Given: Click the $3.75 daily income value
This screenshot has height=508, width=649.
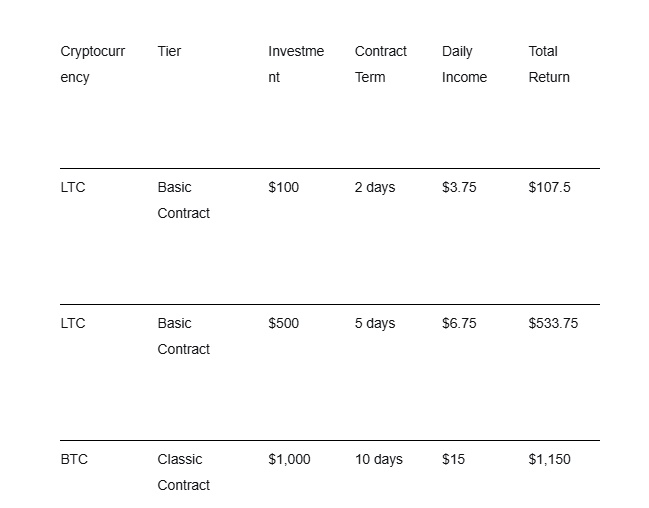Looking at the screenshot, I should point(459,187).
